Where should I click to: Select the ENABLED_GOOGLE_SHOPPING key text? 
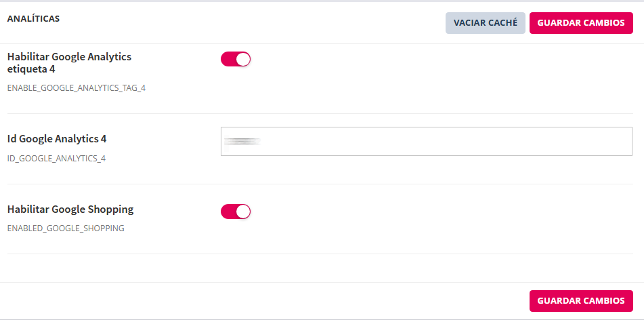click(66, 228)
